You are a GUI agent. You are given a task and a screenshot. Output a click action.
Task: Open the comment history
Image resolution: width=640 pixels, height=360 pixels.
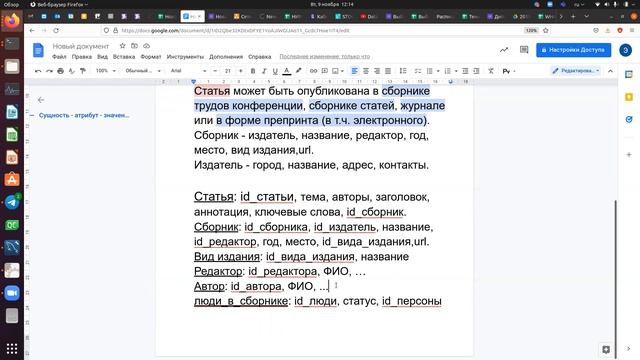pyautogui.click(x=524, y=50)
